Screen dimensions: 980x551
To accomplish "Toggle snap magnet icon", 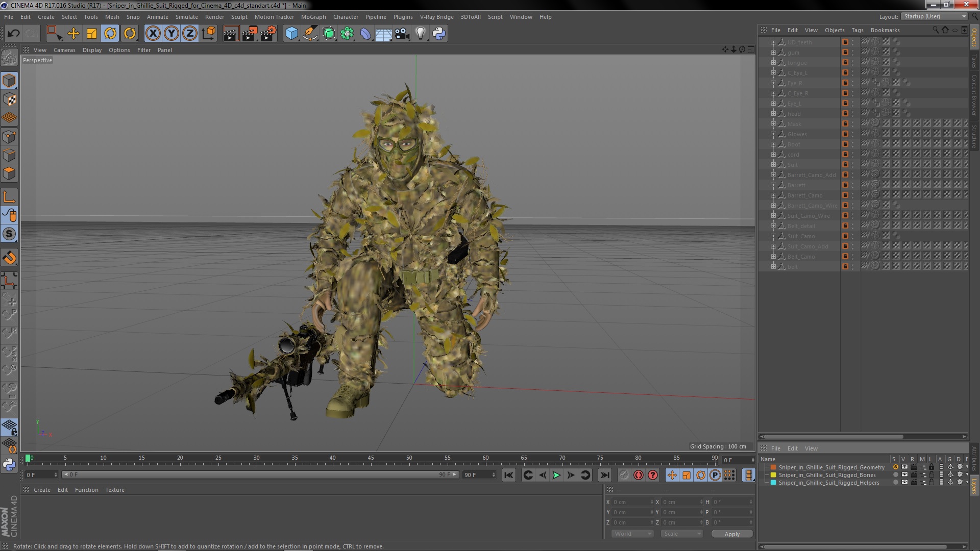I will (9, 258).
